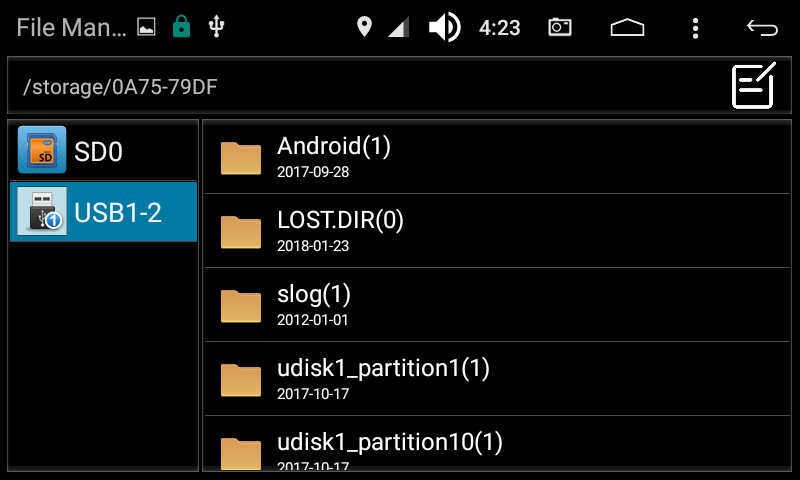
Task: Open the udisk1_partition10(1) folder
Action: point(497,444)
